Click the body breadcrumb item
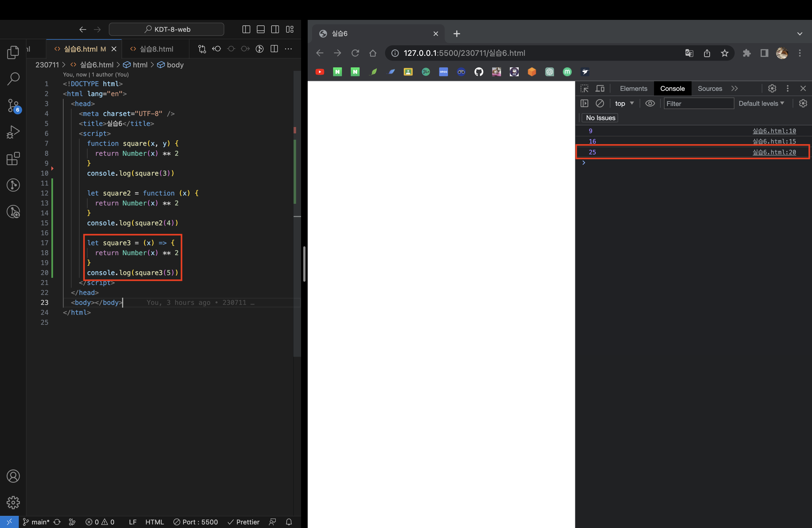 [171, 65]
